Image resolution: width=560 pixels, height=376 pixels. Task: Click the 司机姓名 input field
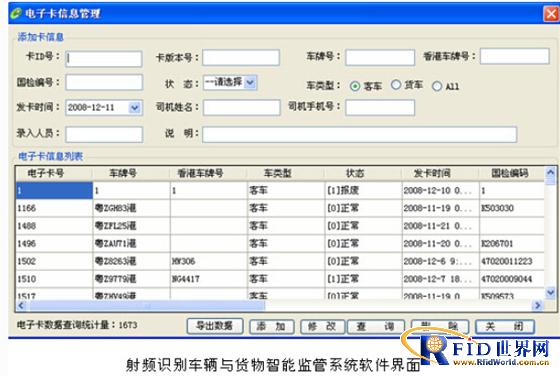(x=242, y=107)
